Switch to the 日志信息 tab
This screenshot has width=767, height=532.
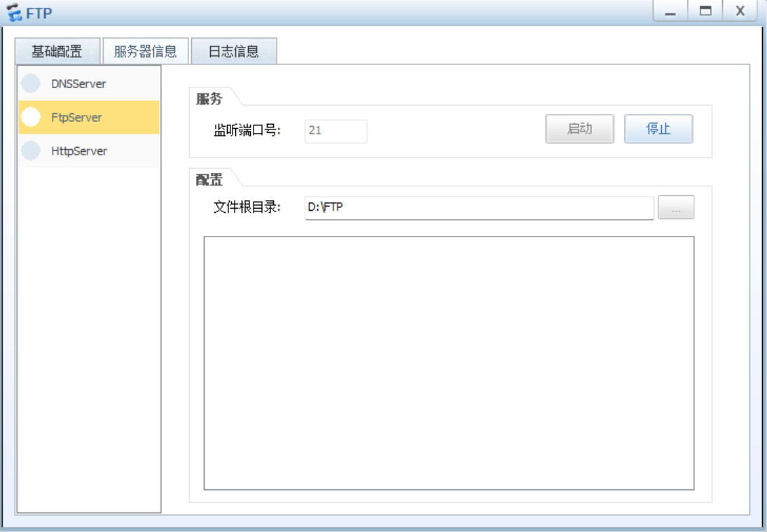234,50
